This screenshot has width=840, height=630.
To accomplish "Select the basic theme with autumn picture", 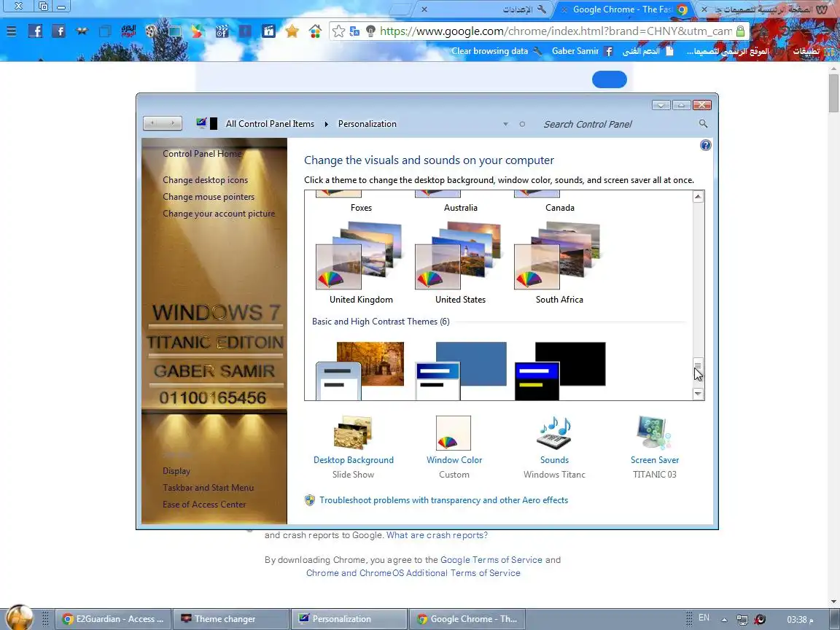I will point(360,370).
